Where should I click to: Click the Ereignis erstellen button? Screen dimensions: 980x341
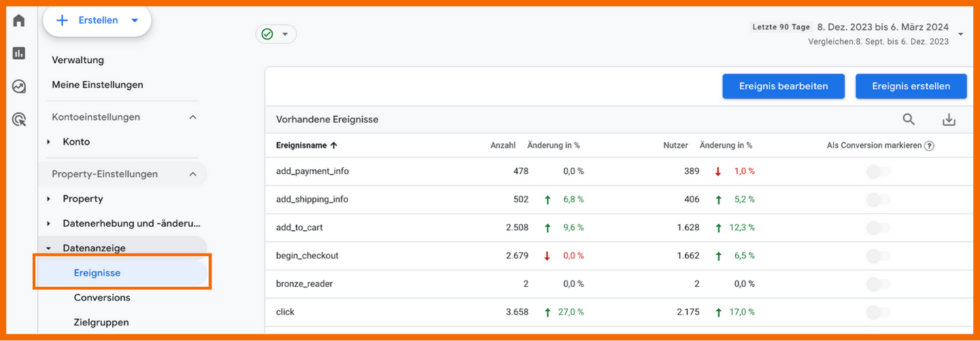(x=911, y=86)
